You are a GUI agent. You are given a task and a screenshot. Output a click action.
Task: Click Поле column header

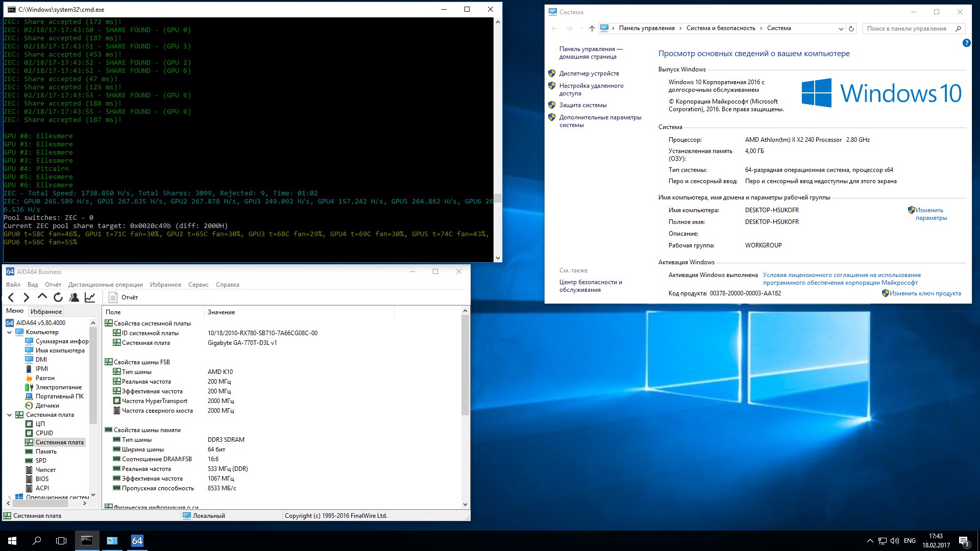click(153, 312)
